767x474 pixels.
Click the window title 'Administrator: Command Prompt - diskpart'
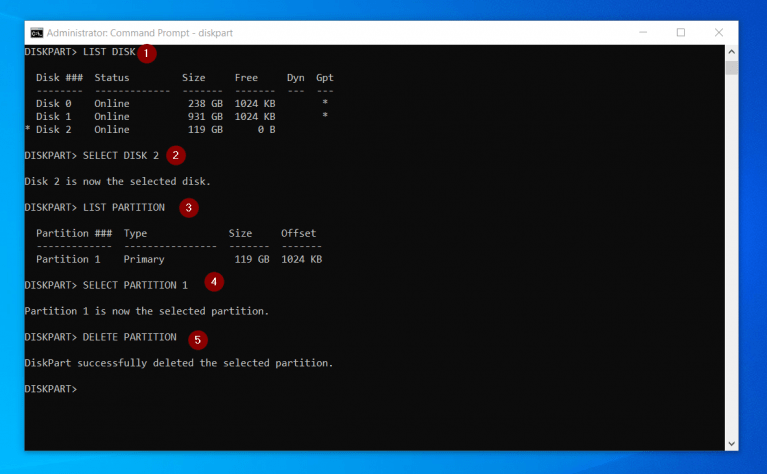click(135, 32)
